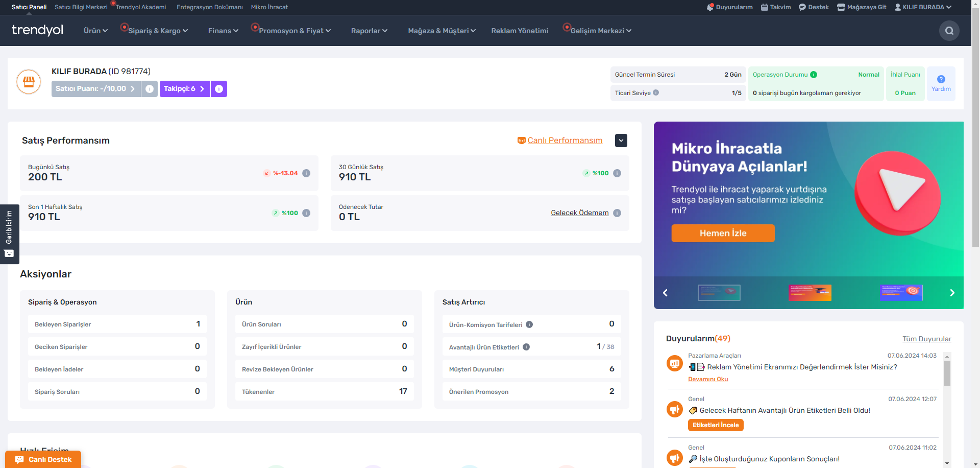Open Önerilen Promosyon row

pyautogui.click(x=532, y=391)
